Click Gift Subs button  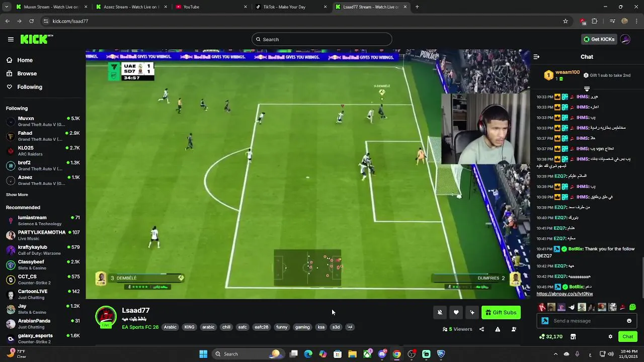pos(501,312)
